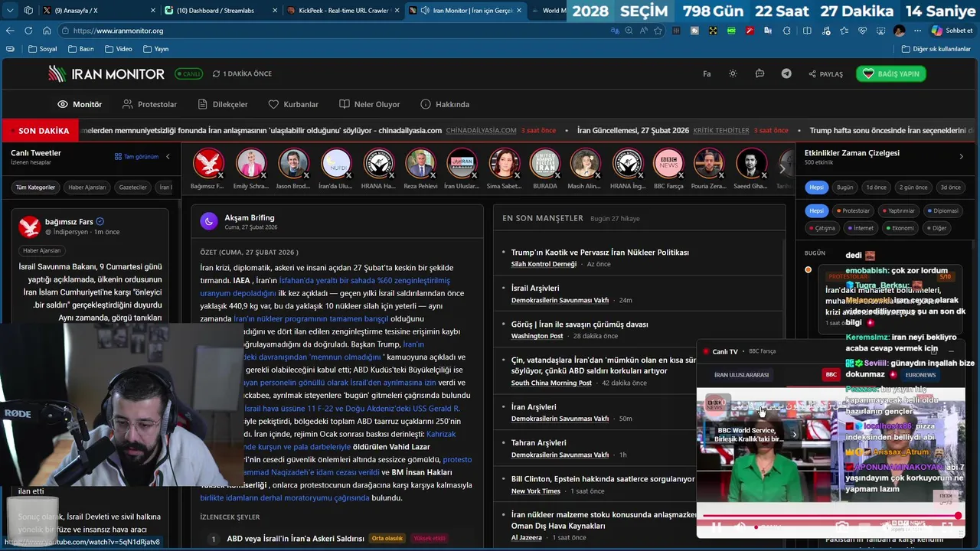
Task: Click the Emily Schra... avatar
Action: [x=250, y=164]
